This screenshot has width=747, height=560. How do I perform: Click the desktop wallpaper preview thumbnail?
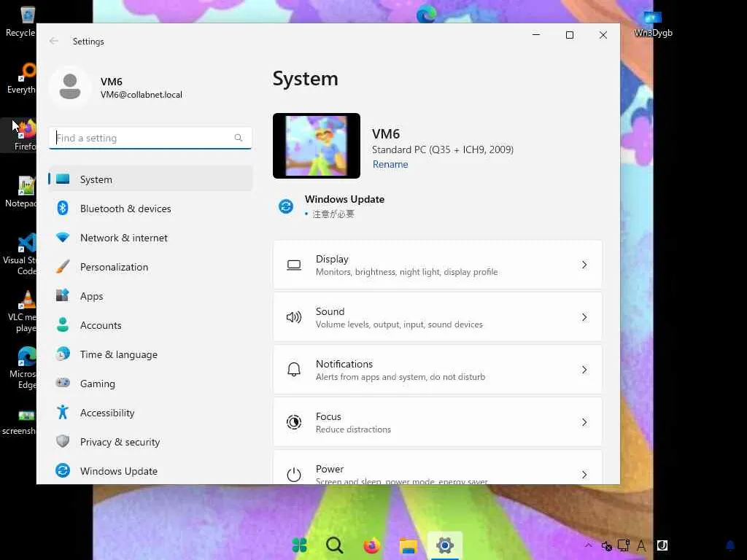coord(317,146)
